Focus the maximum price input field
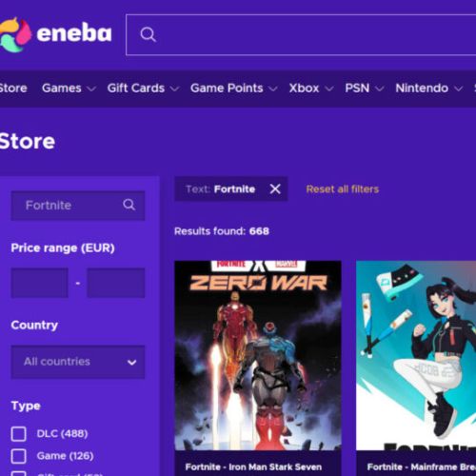The height and width of the screenshot is (476, 476). pos(116,283)
